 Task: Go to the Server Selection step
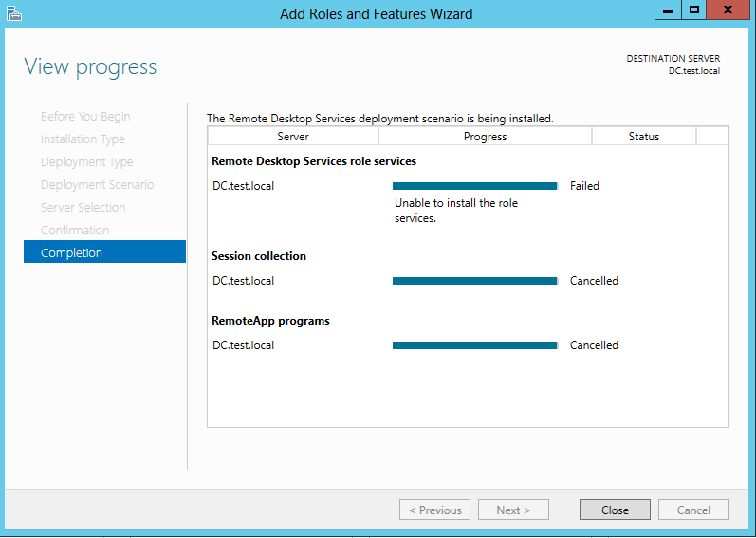click(x=83, y=207)
